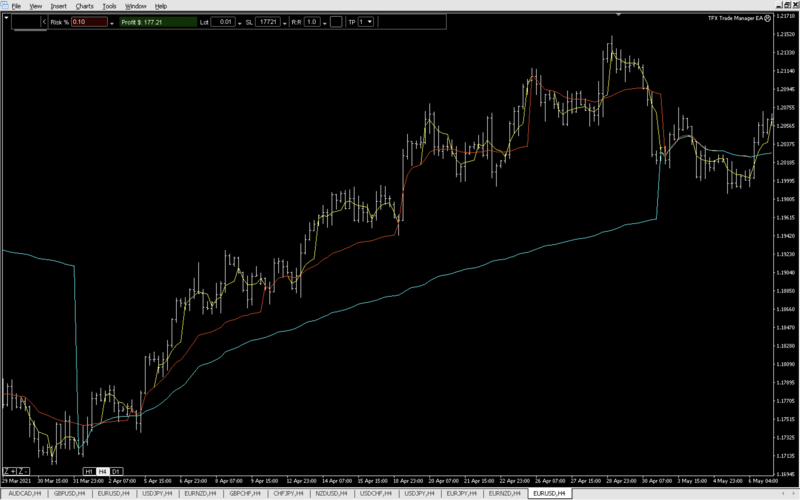Zoom out with the Z- button

tap(23, 471)
